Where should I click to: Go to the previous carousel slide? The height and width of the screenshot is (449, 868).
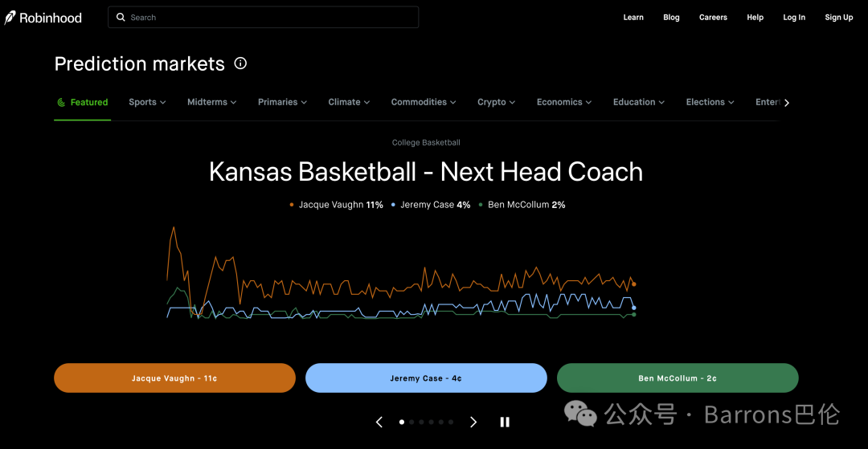click(379, 422)
